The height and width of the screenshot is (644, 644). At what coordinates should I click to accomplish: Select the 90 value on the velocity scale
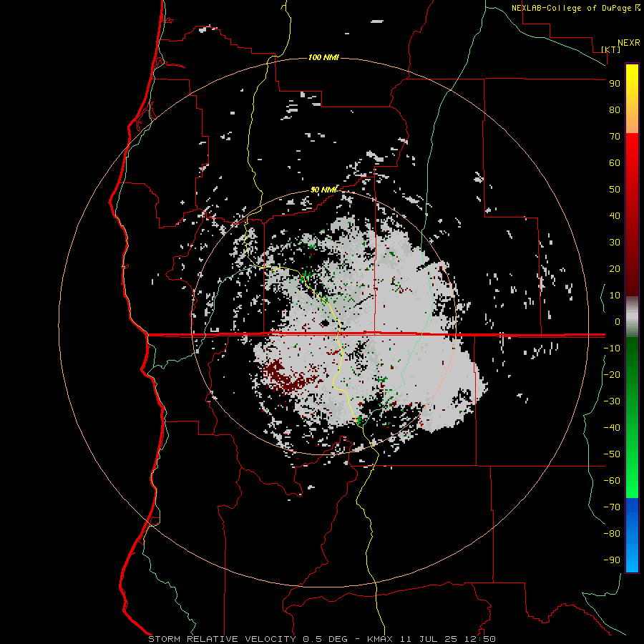tap(615, 84)
